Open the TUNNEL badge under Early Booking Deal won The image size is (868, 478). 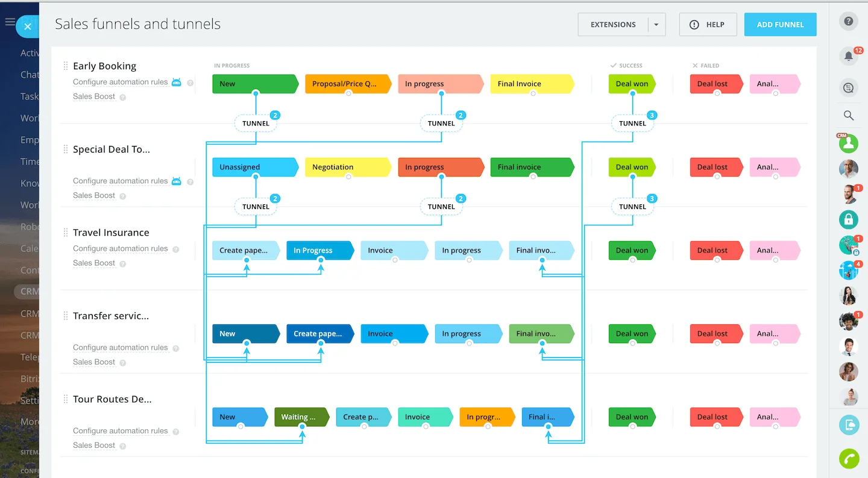(632, 124)
